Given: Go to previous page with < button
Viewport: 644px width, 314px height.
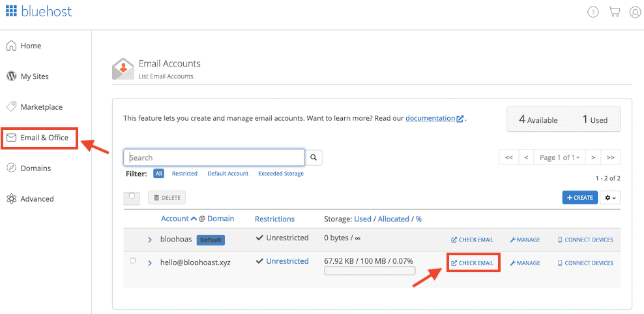Looking at the screenshot, I should pyautogui.click(x=526, y=157).
